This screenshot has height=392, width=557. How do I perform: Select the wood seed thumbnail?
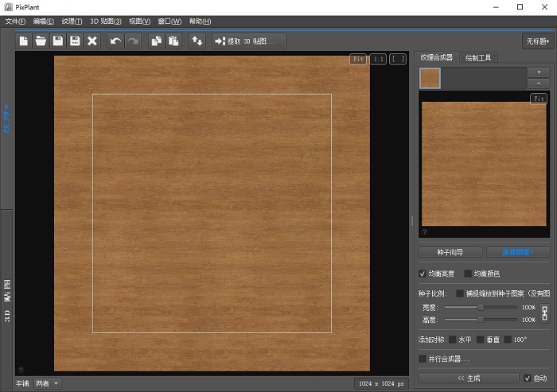430,78
